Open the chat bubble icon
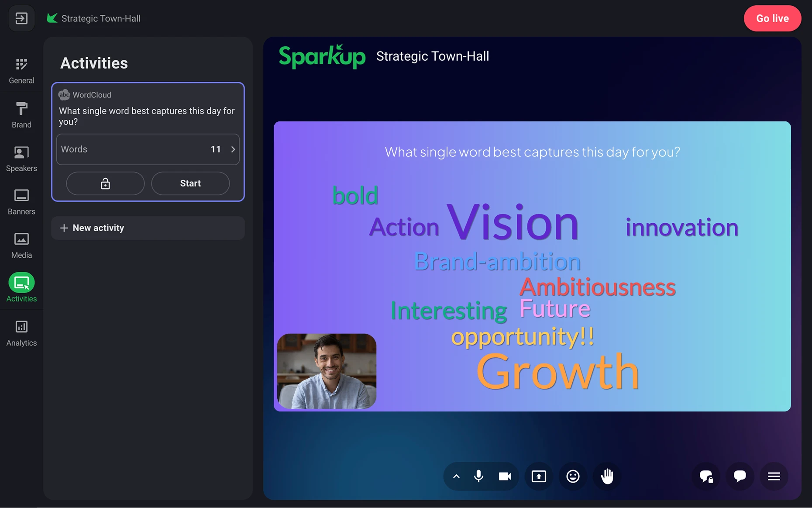The width and height of the screenshot is (812, 508). pyautogui.click(x=740, y=476)
